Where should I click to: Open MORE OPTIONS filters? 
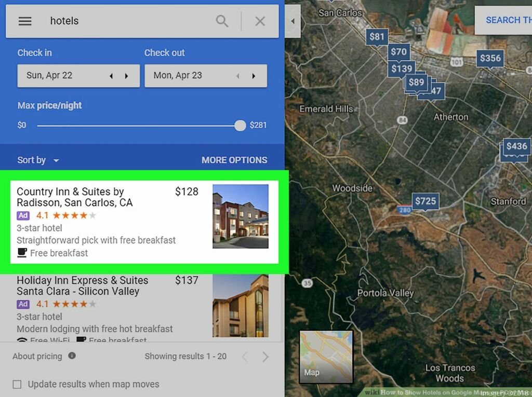coord(234,160)
